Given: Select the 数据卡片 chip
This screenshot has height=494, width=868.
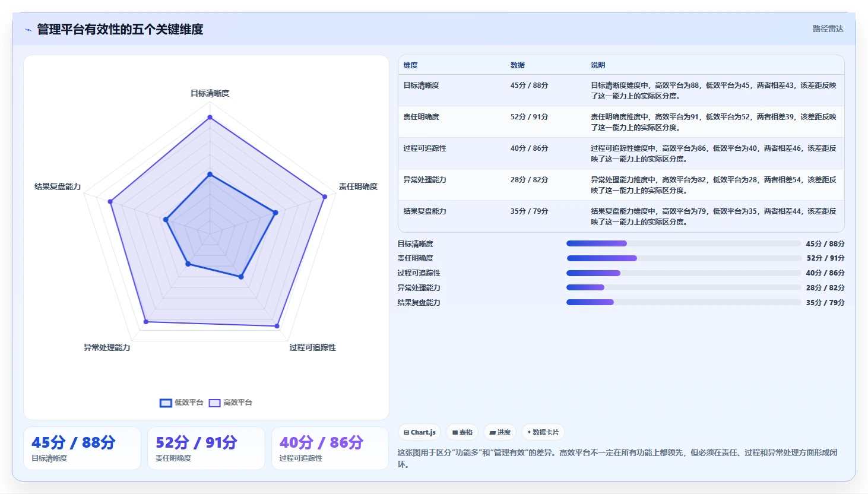Looking at the screenshot, I should (x=543, y=432).
